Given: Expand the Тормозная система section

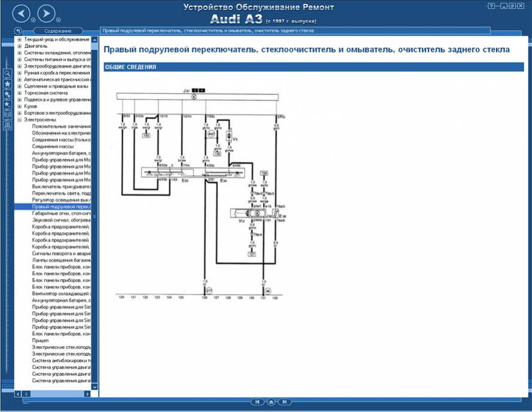Looking at the screenshot, I should coord(19,93).
